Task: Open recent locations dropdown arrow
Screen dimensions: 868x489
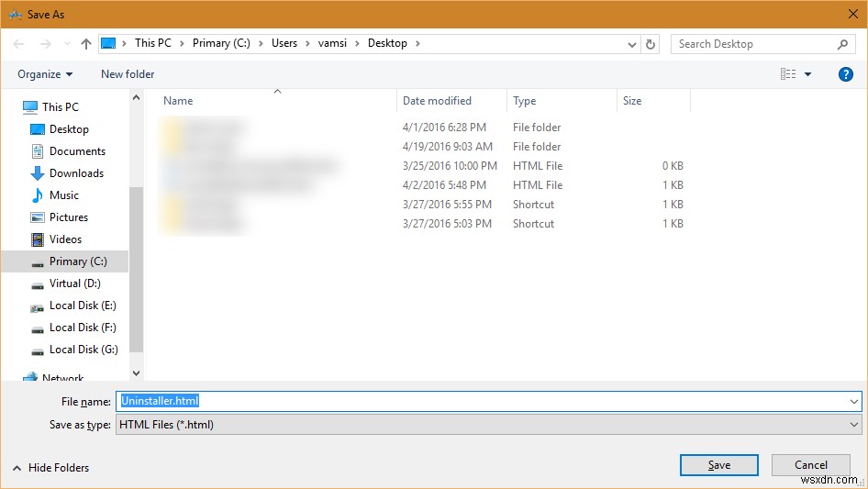Action: [67, 43]
